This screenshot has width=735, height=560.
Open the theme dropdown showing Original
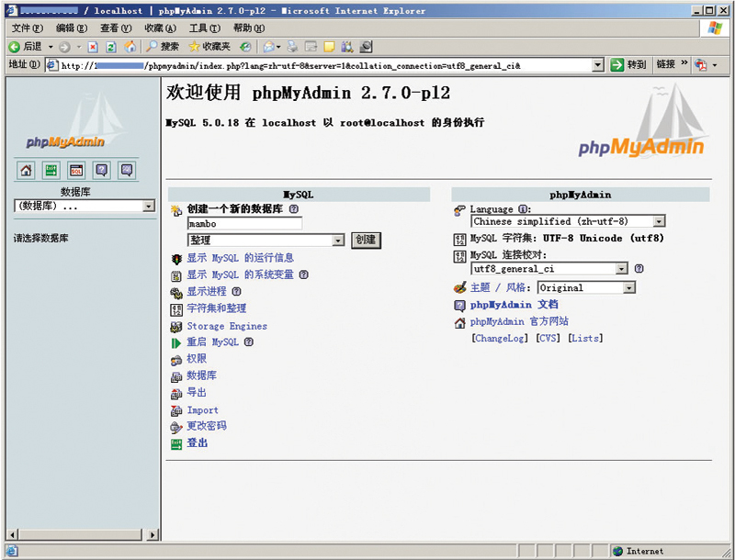(586, 287)
